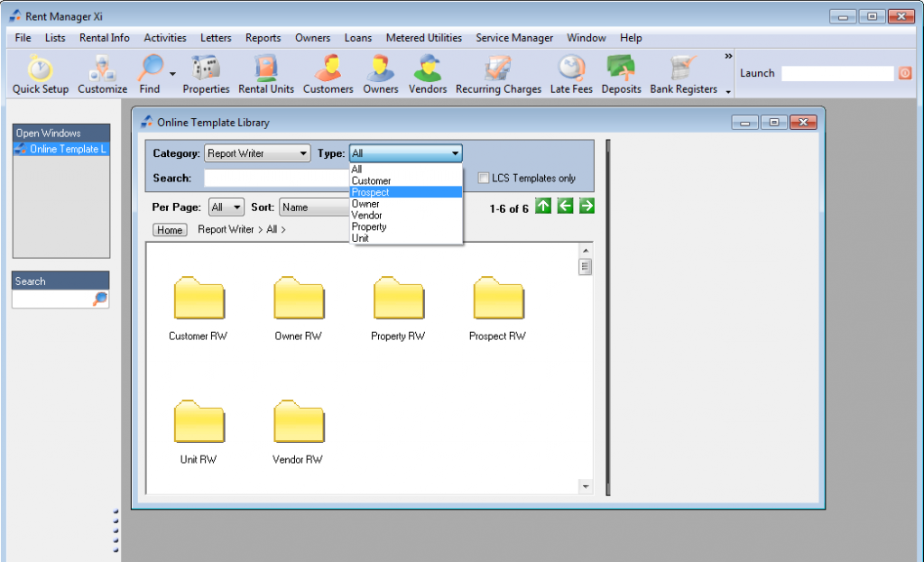
Task: Go to next page with green right arrow
Action: (x=587, y=207)
